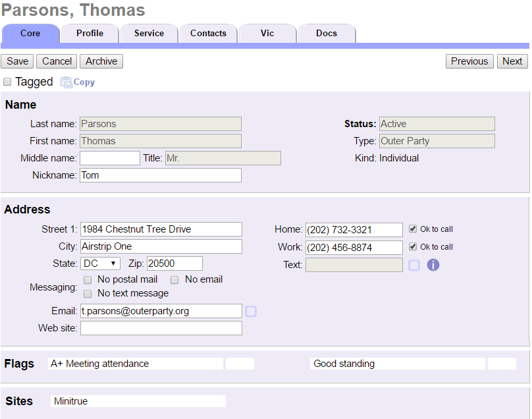Screen dimensions: 532x419
Task: Click the info icon beside the Text field
Action: [x=433, y=265]
